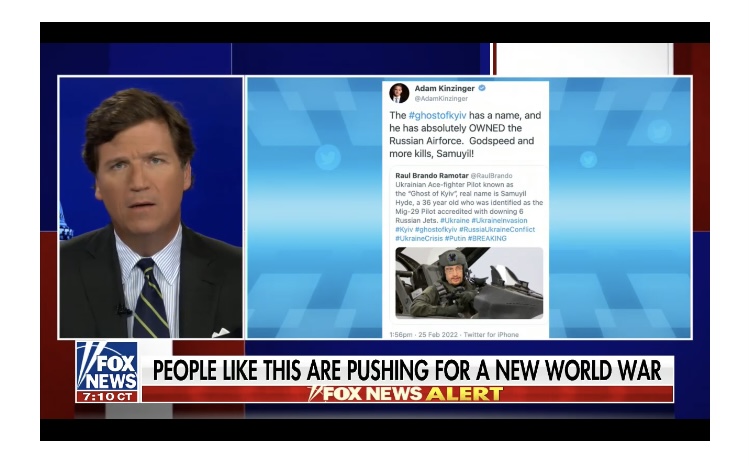Click the Twitter for iPhone source label
Image resolution: width=750 pixels, height=466 pixels.
[x=491, y=334]
